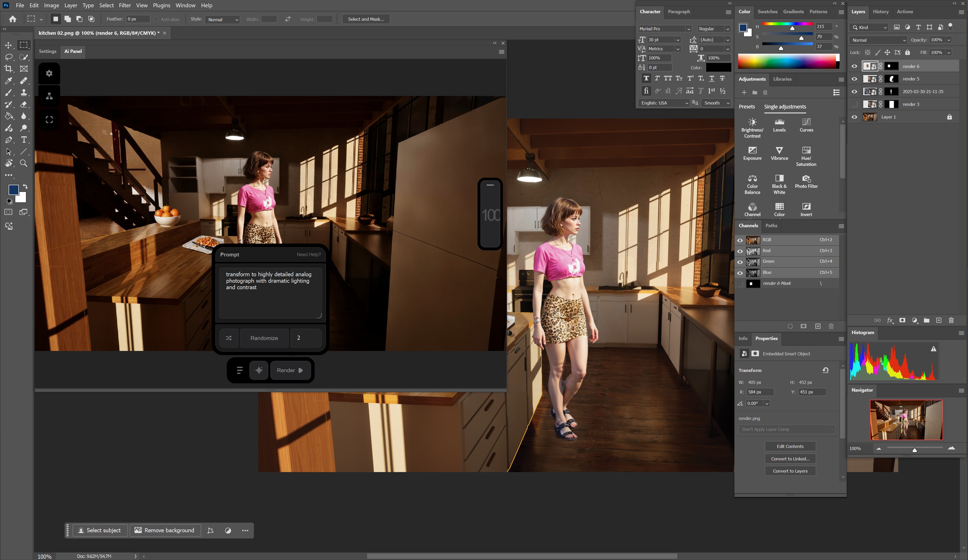Screen dimensions: 968x560
Task: Select the Lasso tool
Action: (9, 57)
